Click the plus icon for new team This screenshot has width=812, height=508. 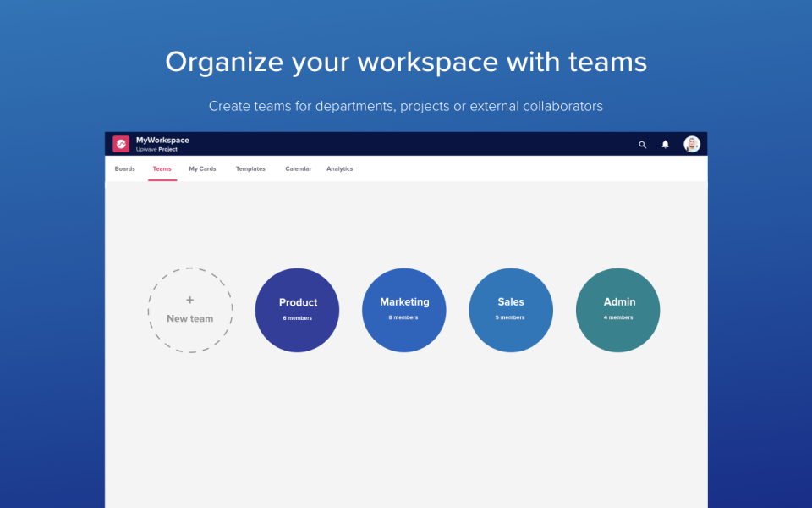pyautogui.click(x=190, y=300)
